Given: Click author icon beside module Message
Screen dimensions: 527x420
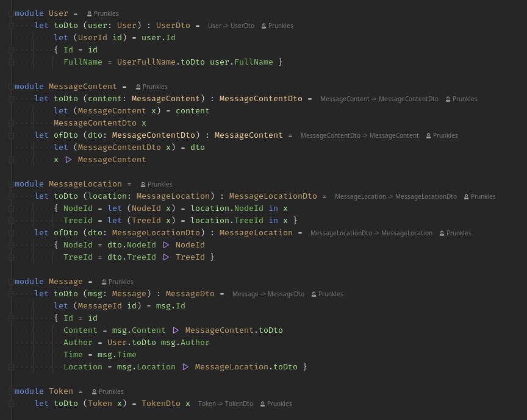Looking at the screenshot, I should pos(104,282).
